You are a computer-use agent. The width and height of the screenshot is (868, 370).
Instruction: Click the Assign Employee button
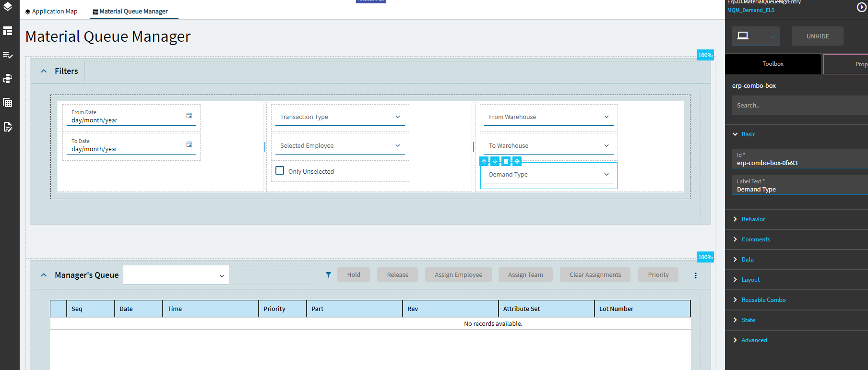pos(458,275)
